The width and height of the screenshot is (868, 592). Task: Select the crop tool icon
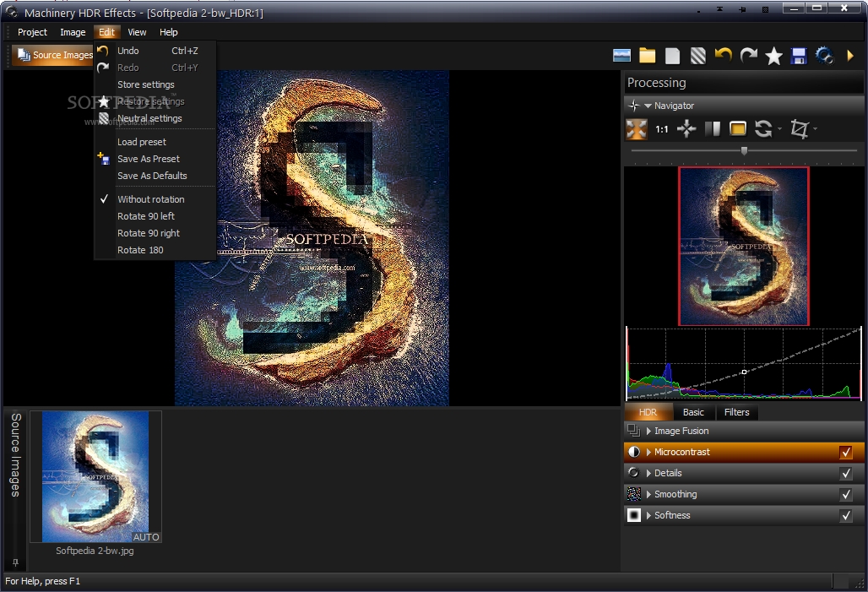coord(800,129)
